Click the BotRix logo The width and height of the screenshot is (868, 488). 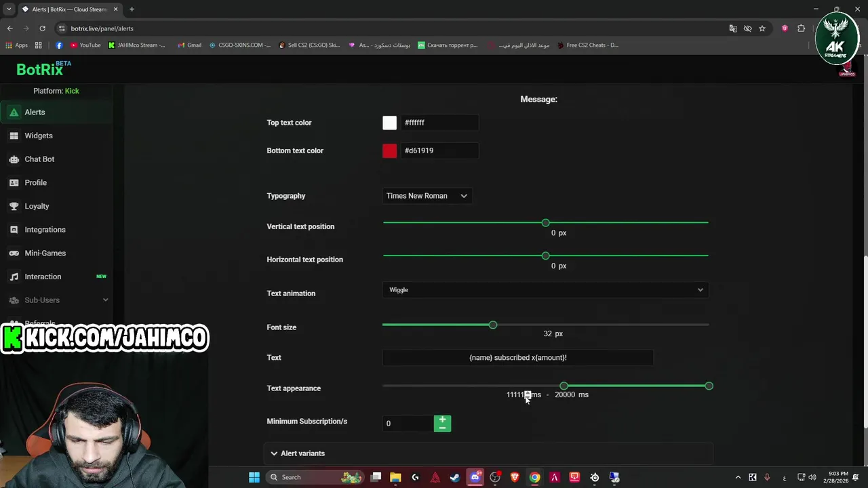coord(43,69)
